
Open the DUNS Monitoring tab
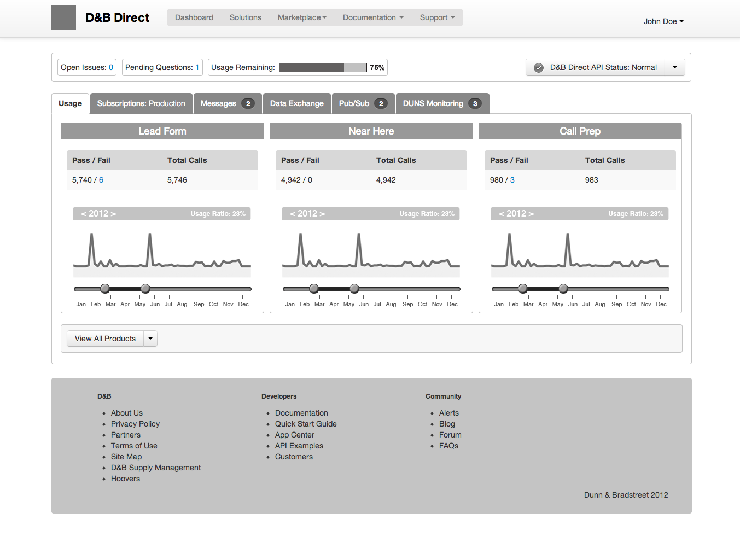point(442,103)
